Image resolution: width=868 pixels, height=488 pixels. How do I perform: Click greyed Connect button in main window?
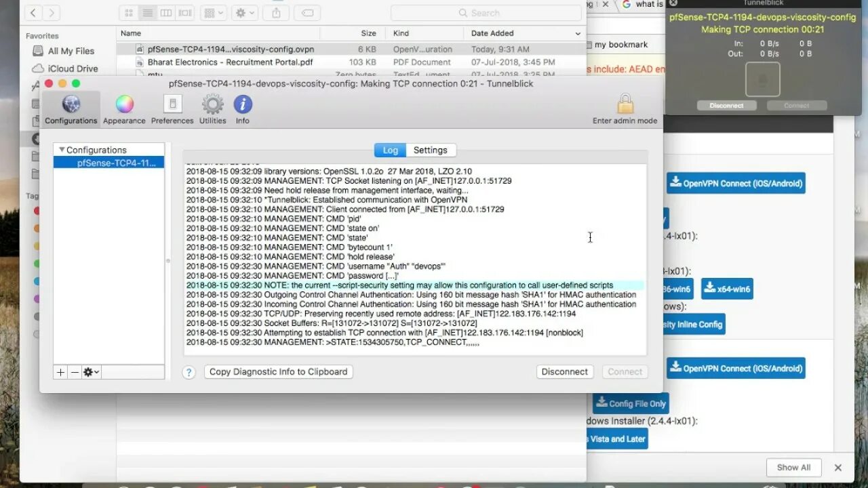625,371
